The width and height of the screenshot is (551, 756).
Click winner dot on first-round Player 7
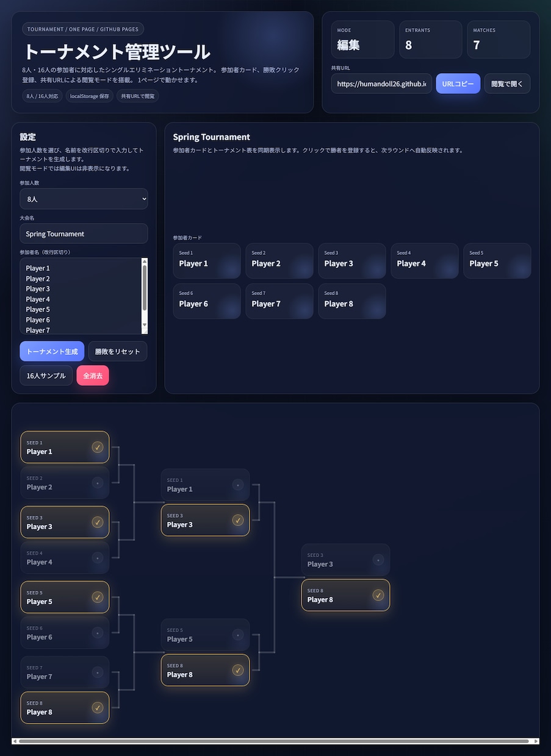(98, 672)
